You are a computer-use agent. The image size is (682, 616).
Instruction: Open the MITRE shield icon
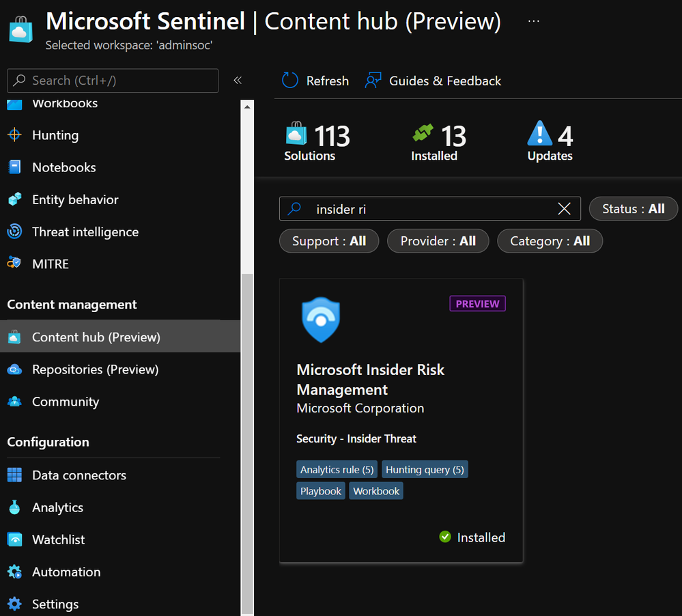[14, 263]
